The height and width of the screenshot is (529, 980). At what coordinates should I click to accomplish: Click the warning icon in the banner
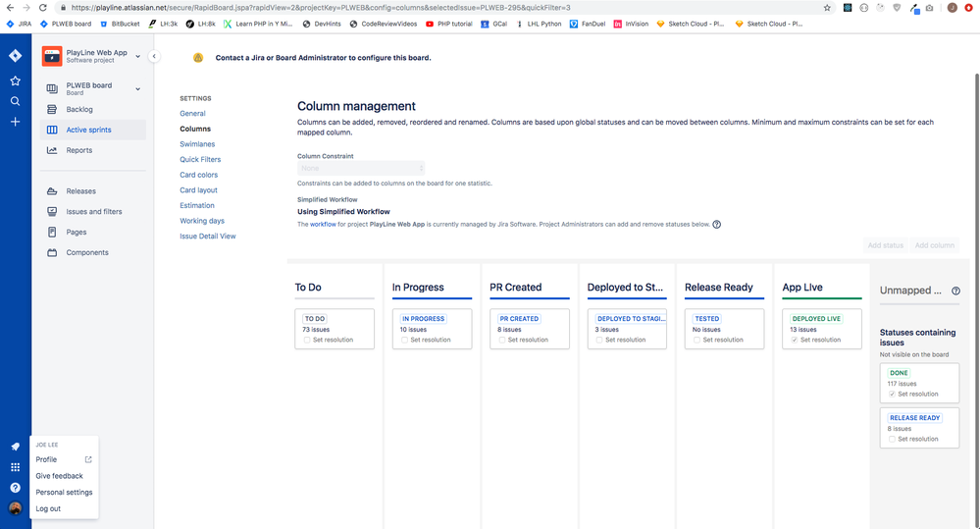tap(198, 58)
